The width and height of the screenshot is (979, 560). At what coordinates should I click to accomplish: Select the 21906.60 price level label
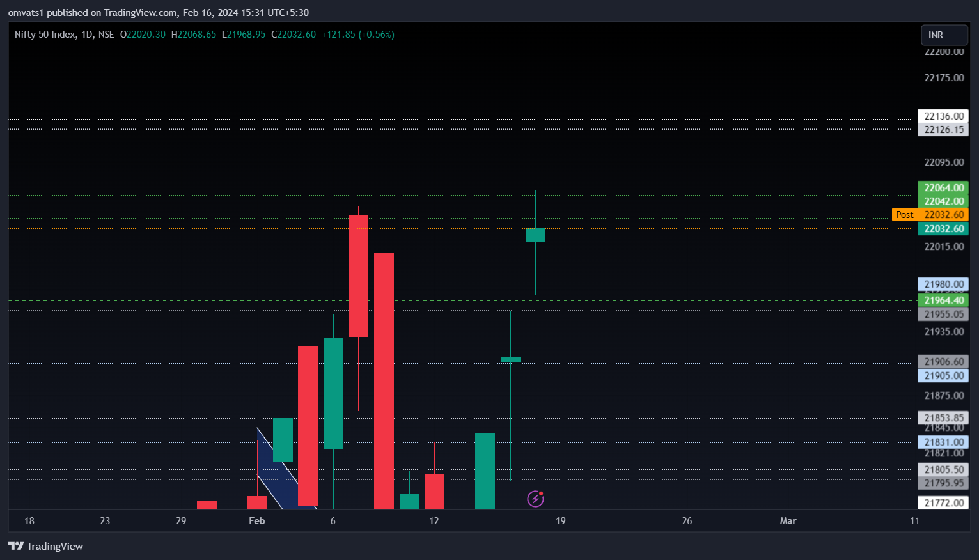[x=943, y=362]
